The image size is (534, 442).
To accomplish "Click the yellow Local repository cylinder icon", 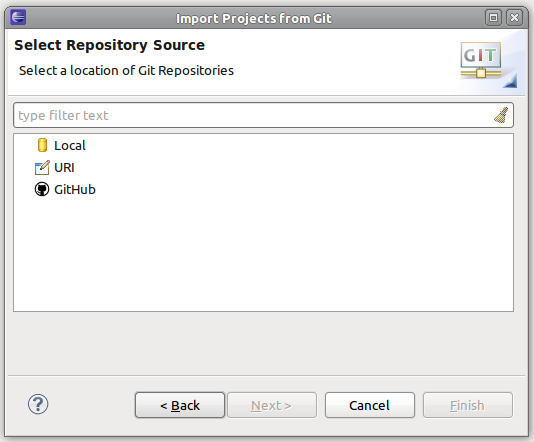I will [x=42, y=145].
